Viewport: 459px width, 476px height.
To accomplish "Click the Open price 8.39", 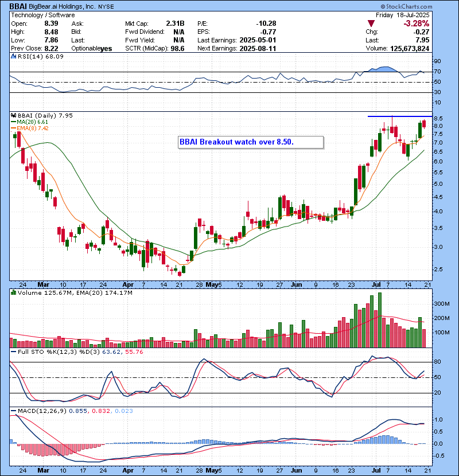I will point(51,24).
